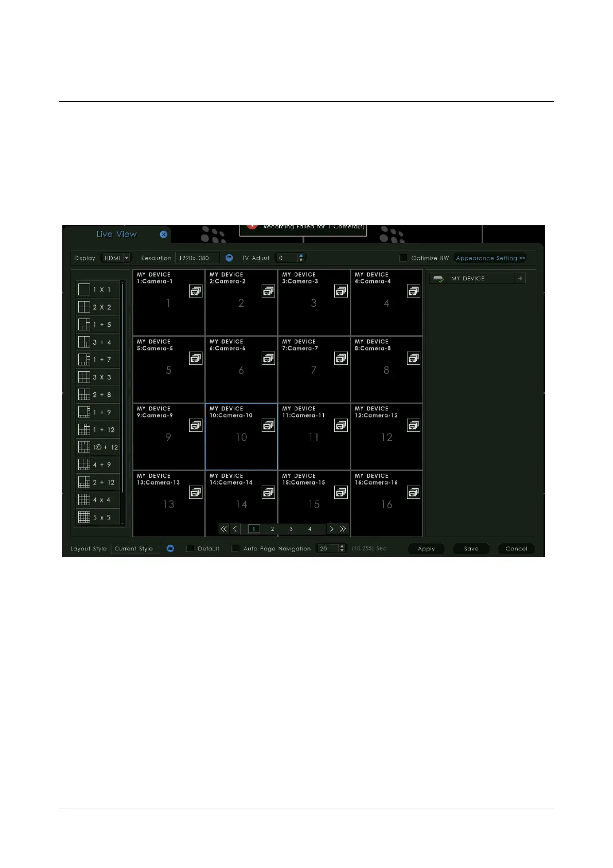
Task: Open the Appearance Setting link
Action: pyautogui.click(x=490, y=258)
